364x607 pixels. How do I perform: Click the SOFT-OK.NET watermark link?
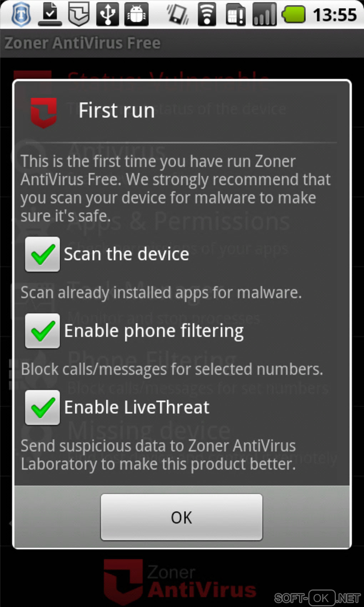tap(317, 597)
